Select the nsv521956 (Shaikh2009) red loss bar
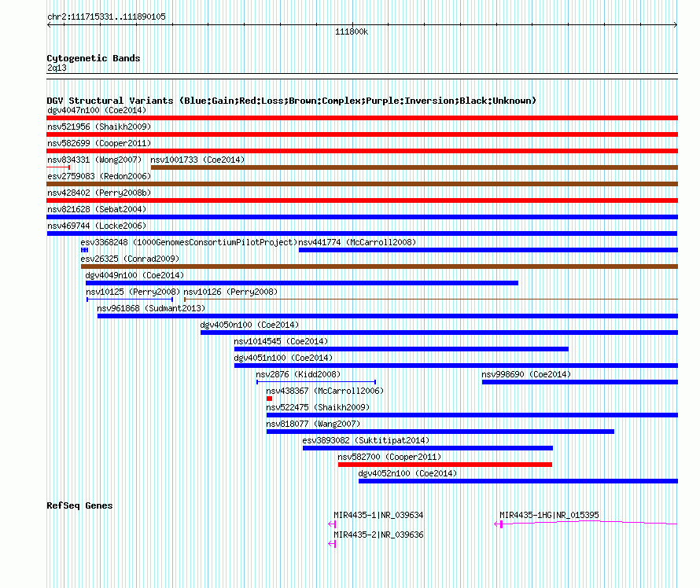Screen dimensions: 700x588 coord(362,134)
